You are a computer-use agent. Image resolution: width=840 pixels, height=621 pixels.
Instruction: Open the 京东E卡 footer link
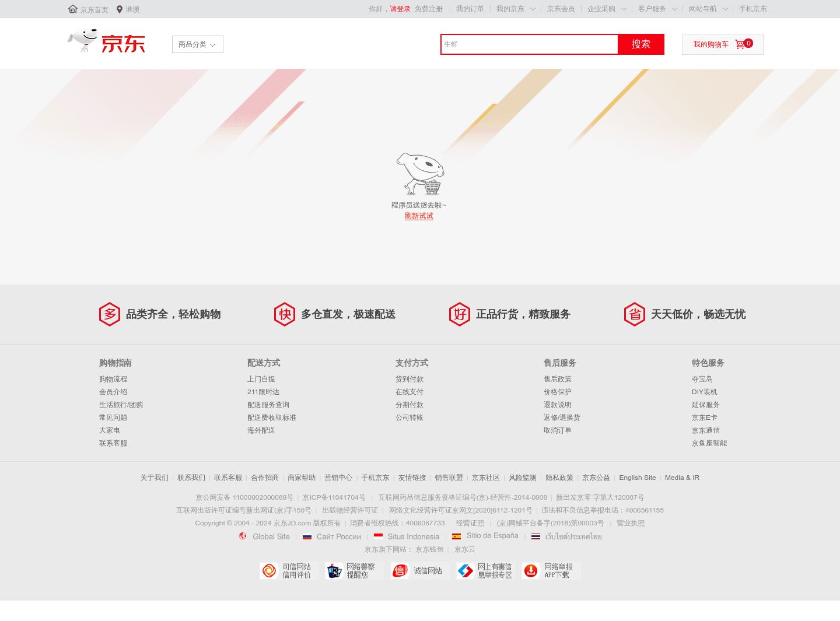pos(705,417)
